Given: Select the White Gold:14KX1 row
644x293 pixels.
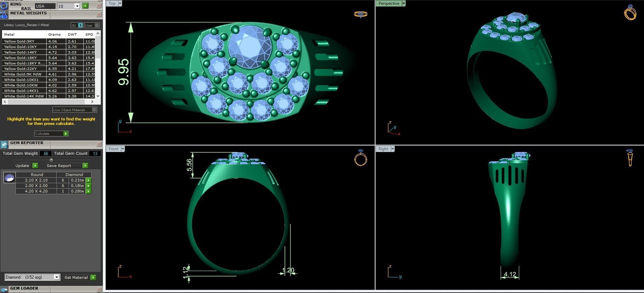Looking at the screenshot, I should click(x=49, y=91).
